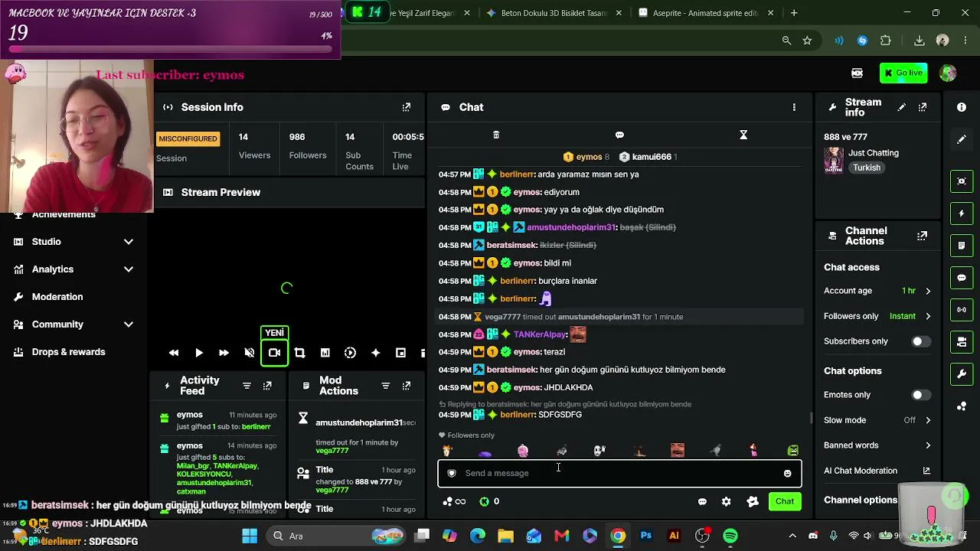Select the hourglass timeouts tab in chat

click(743, 135)
